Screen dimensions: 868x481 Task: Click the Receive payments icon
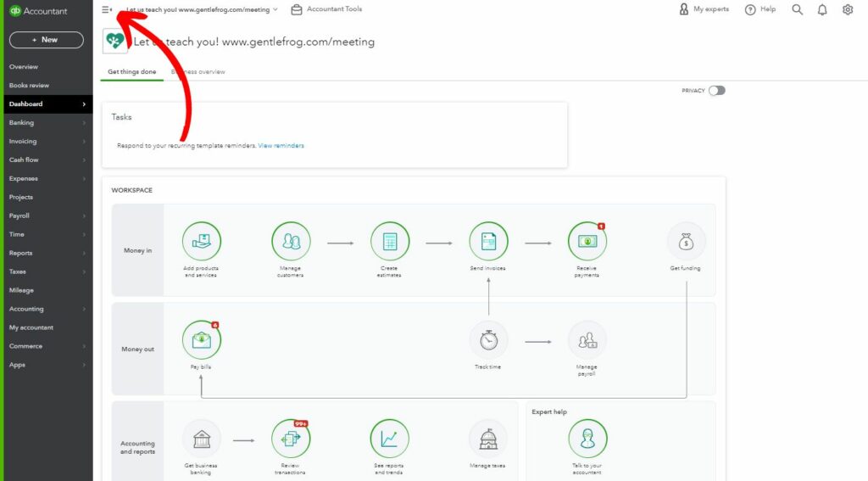(x=587, y=242)
